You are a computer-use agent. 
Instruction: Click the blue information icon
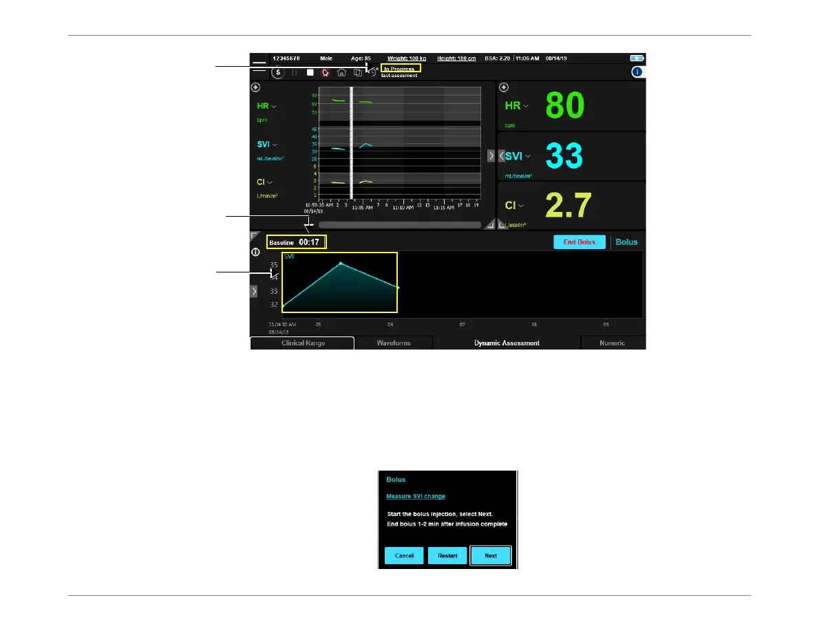point(637,72)
